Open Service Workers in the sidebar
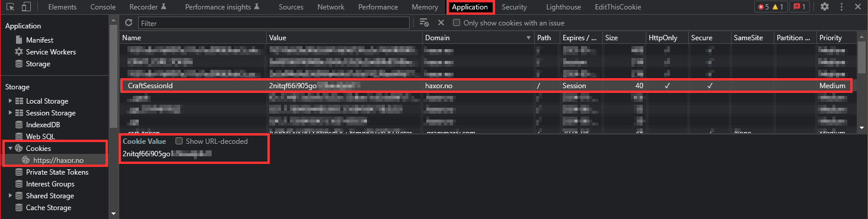The width and height of the screenshot is (868, 219). pos(50,52)
